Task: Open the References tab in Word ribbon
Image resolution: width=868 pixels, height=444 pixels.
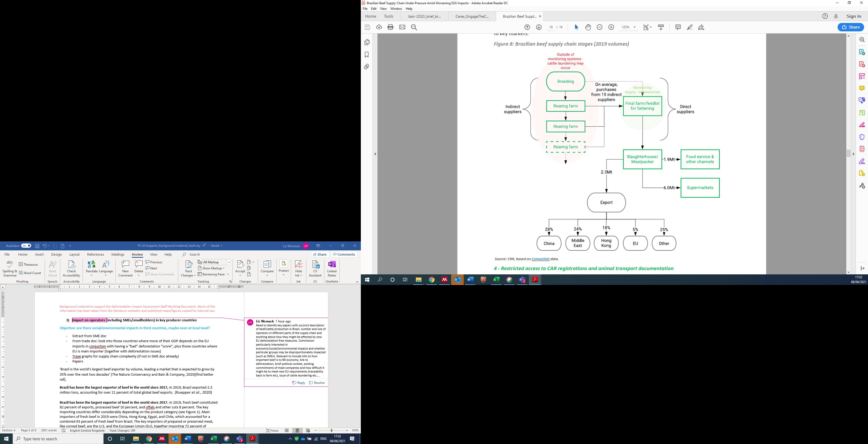Action: click(95, 255)
